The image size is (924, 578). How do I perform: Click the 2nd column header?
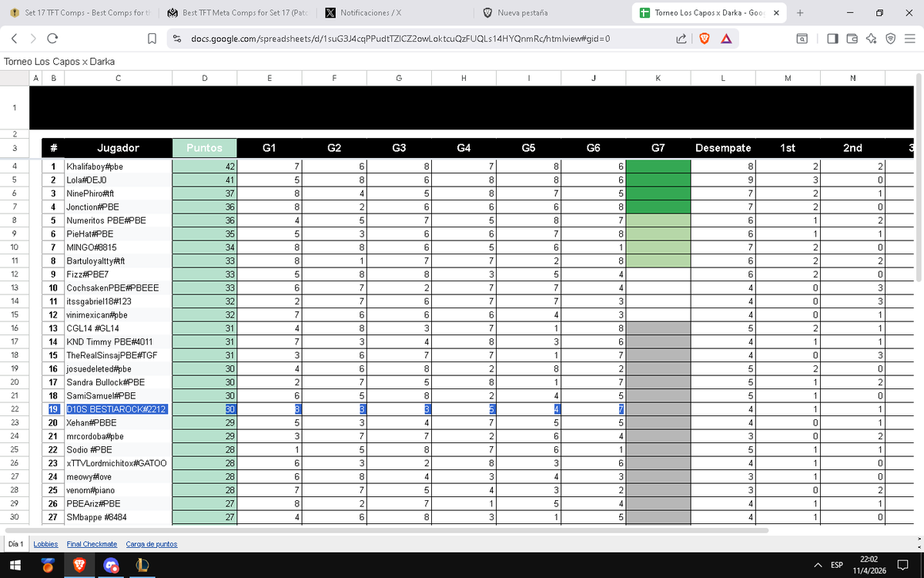point(852,148)
